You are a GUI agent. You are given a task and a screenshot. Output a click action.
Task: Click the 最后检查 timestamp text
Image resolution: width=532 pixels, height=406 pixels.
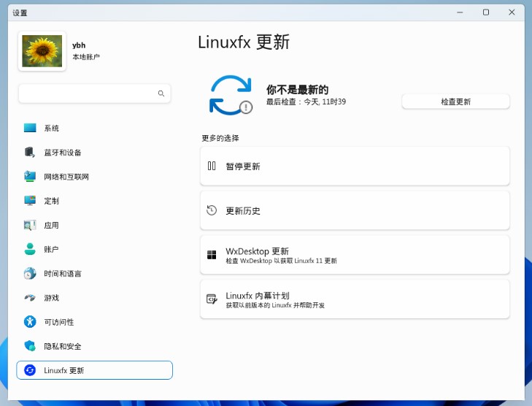(306, 101)
